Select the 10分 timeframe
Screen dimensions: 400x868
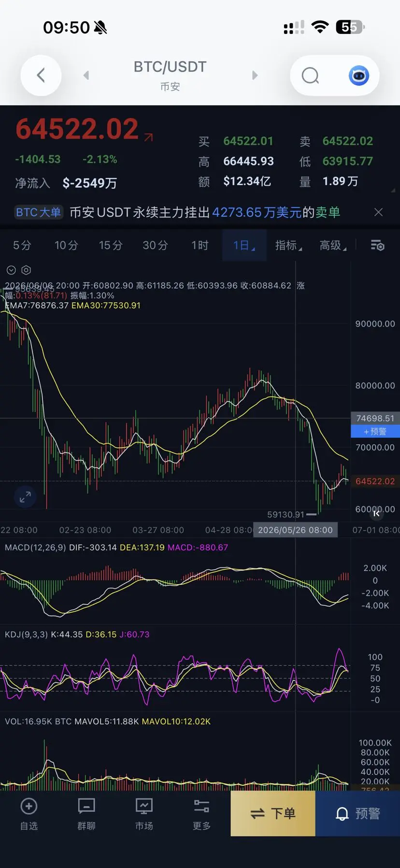pyautogui.click(x=66, y=245)
